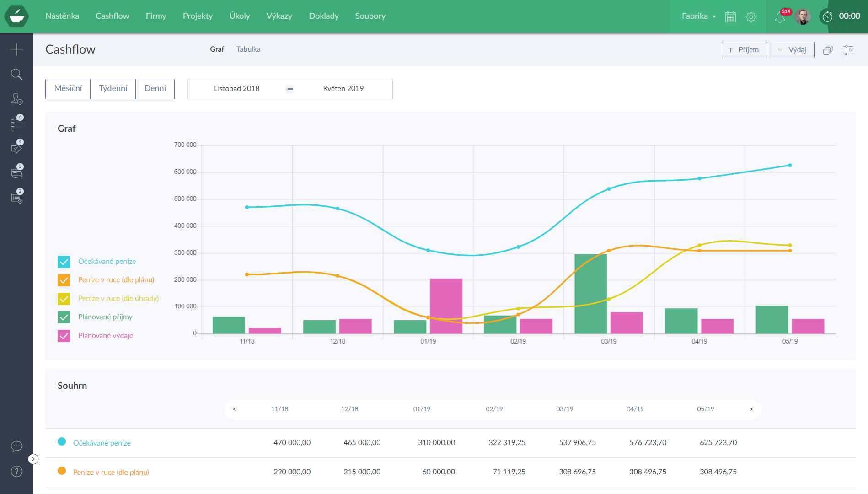The image size is (868, 494).
Task: Click the add contact sidebar icon
Action: [x=16, y=99]
